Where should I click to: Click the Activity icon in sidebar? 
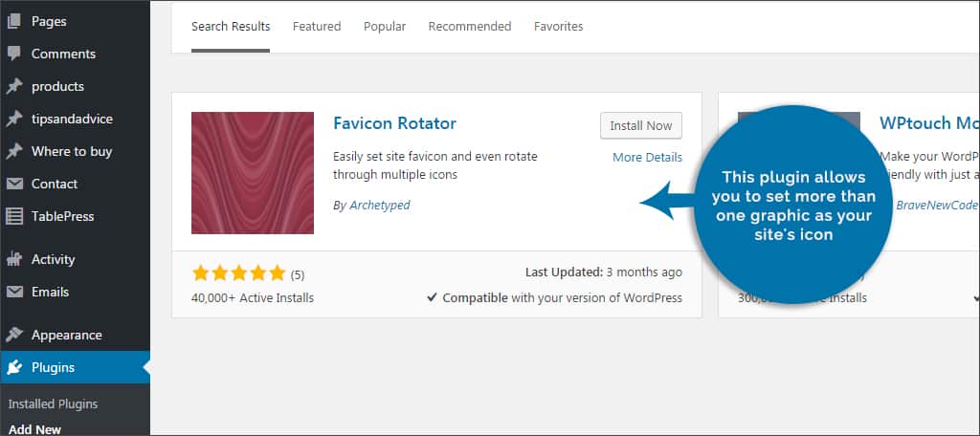pyautogui.click(x=13, y=259)
